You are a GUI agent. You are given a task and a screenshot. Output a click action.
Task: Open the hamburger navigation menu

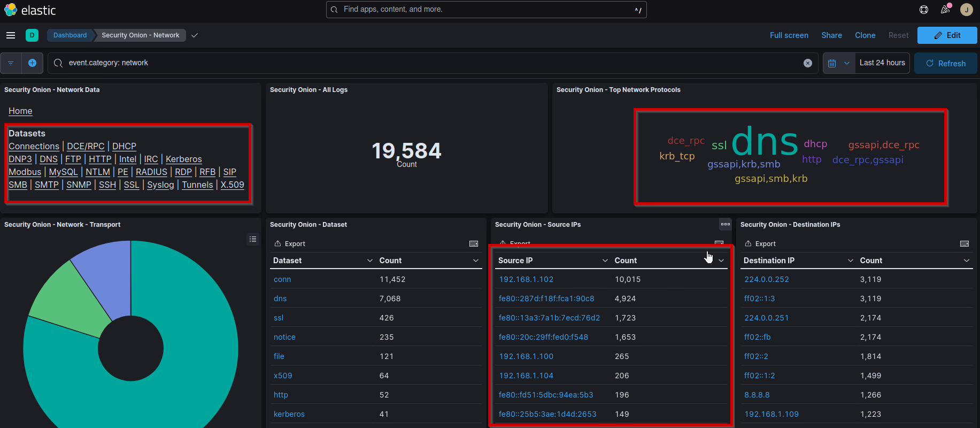coord(11,35)
